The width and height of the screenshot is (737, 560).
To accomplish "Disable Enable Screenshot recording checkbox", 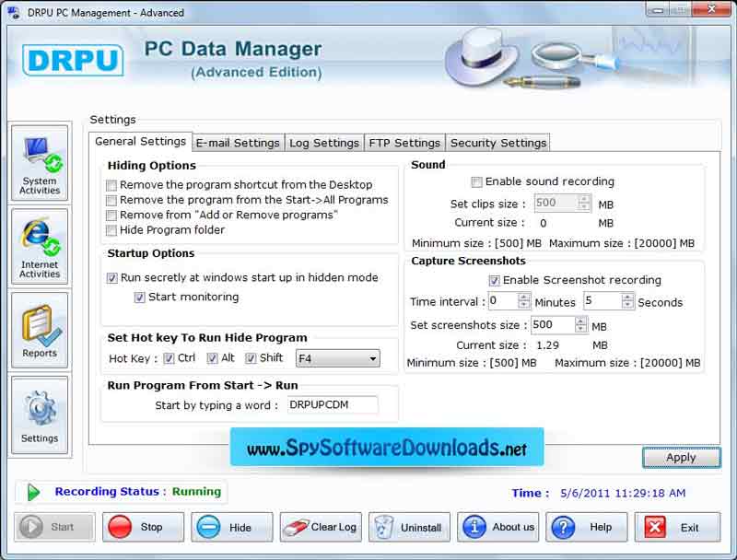I will coord(494,281).
